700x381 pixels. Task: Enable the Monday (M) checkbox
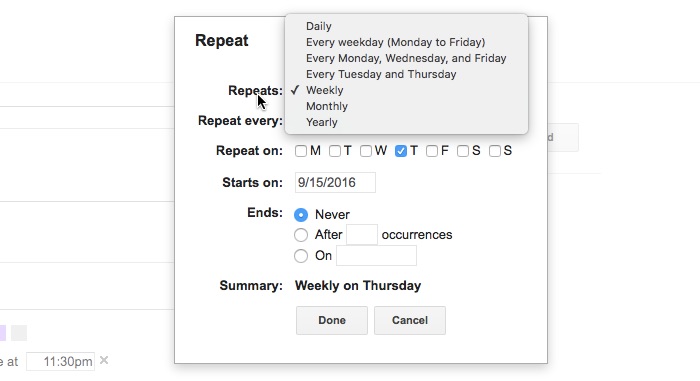(301, 151)
